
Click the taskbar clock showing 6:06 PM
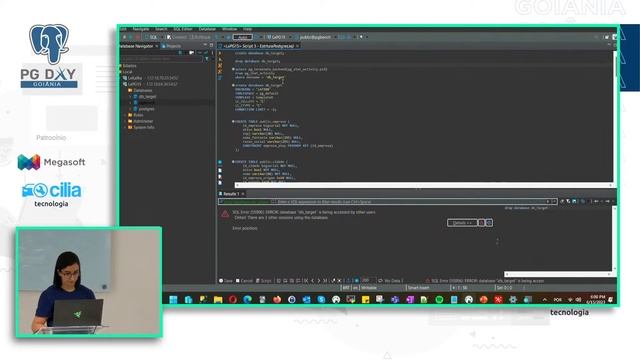pyautogui.click(x=597, y=299)
